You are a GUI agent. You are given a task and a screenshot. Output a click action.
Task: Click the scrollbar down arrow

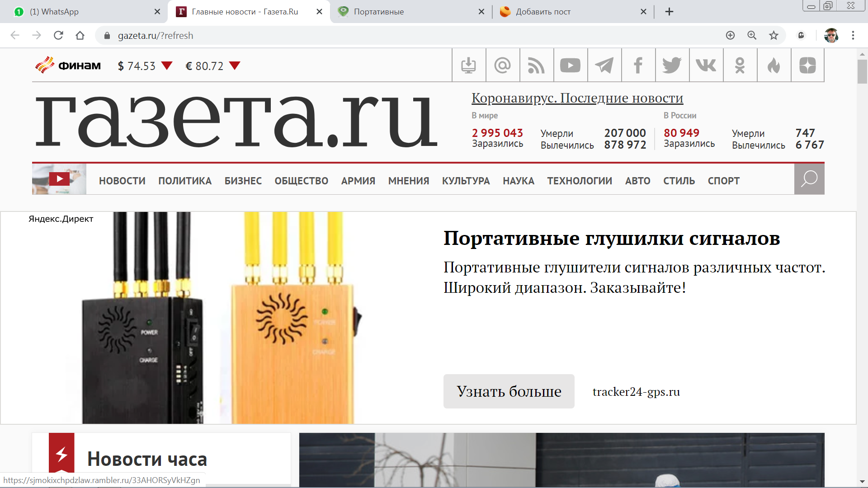click(x=862, y=482)
